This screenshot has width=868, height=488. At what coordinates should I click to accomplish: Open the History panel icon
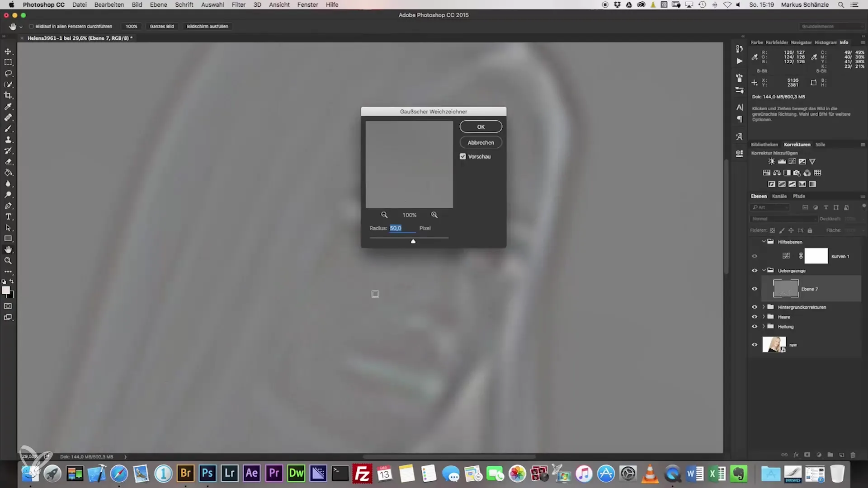[739, 49]
